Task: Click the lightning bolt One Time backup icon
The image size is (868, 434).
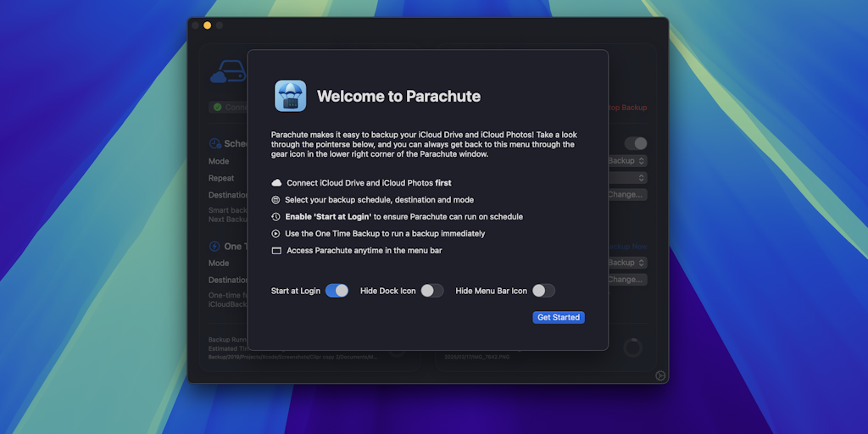Action: pos(214,247)
